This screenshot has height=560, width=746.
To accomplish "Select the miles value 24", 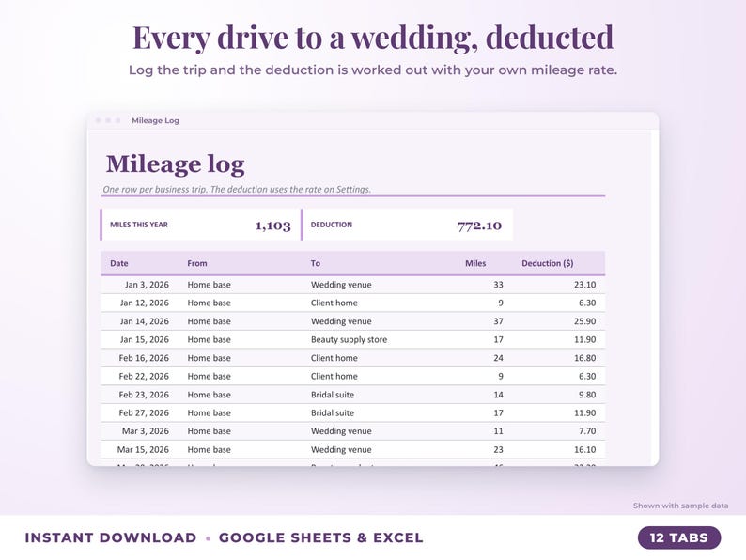I will click(498, 358).
